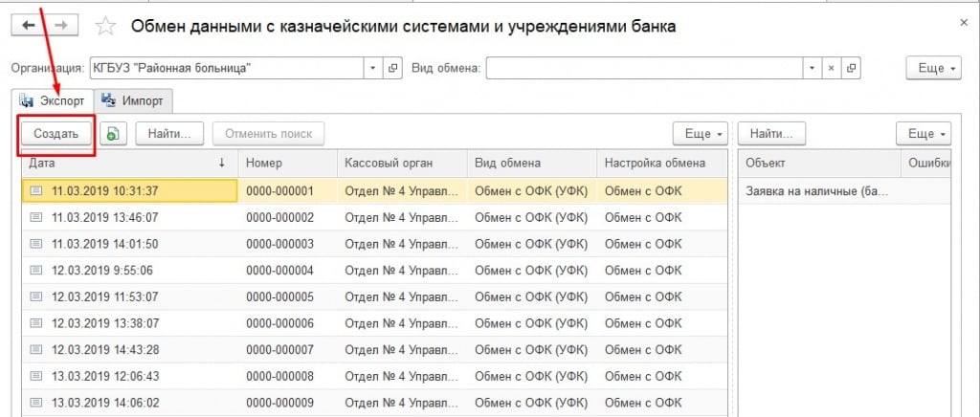The height and width of the screenshot is (417, 980).
Task: Add this page to favorites star
Action: pyautogui.click(x=105, y=27)
